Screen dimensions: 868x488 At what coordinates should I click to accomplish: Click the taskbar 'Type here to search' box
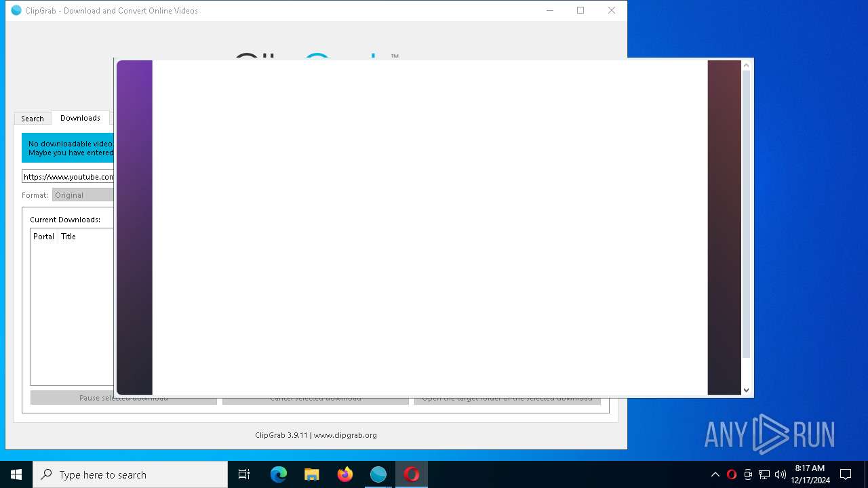130,474
